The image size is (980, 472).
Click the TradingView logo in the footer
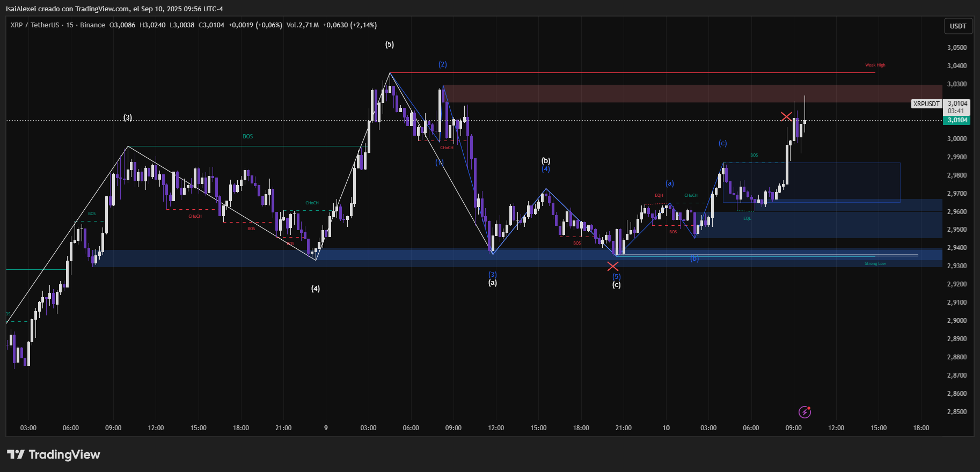point(54,455)
